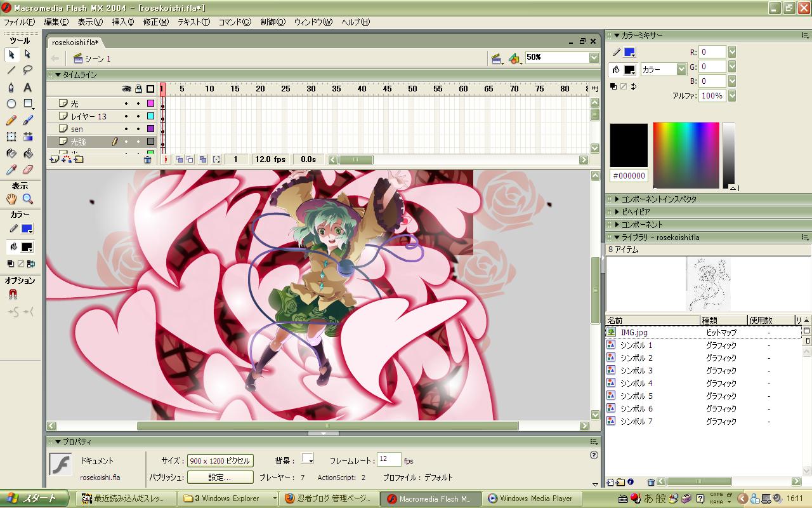Toggle outline view for レイヤー 13 layer
This screenshot has width=812, height=508.
(150, 116)
